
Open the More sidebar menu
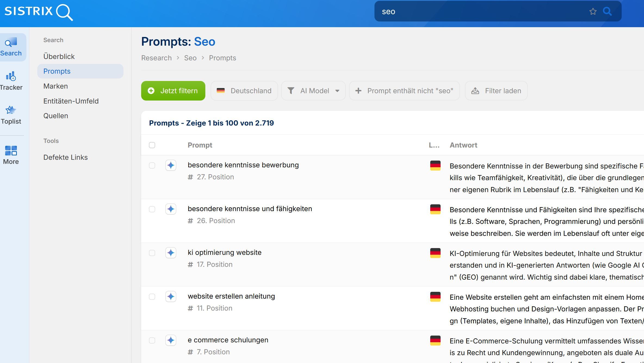point(11,155)
